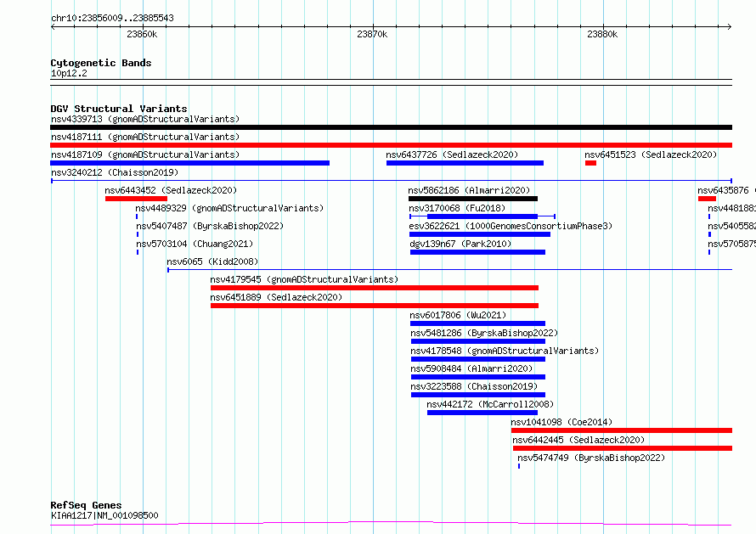Select the thin nsv3240212 Chaisson2019 line
This screenshot has height=534, width=756.
(x=391, y=181)
